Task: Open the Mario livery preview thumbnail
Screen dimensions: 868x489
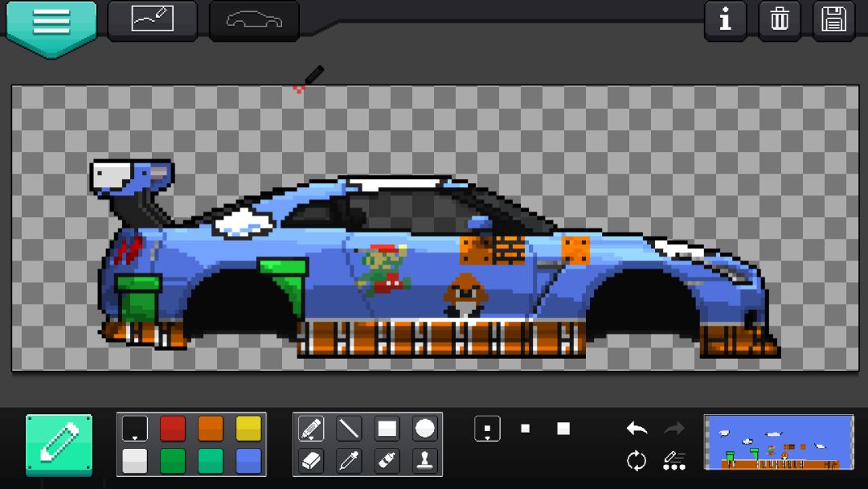Action: (779, 442)
